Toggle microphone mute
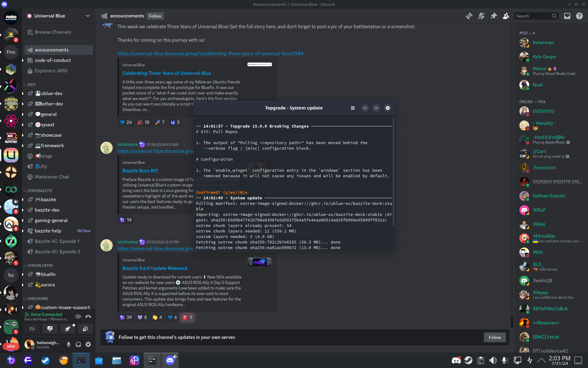 point(69,344)
